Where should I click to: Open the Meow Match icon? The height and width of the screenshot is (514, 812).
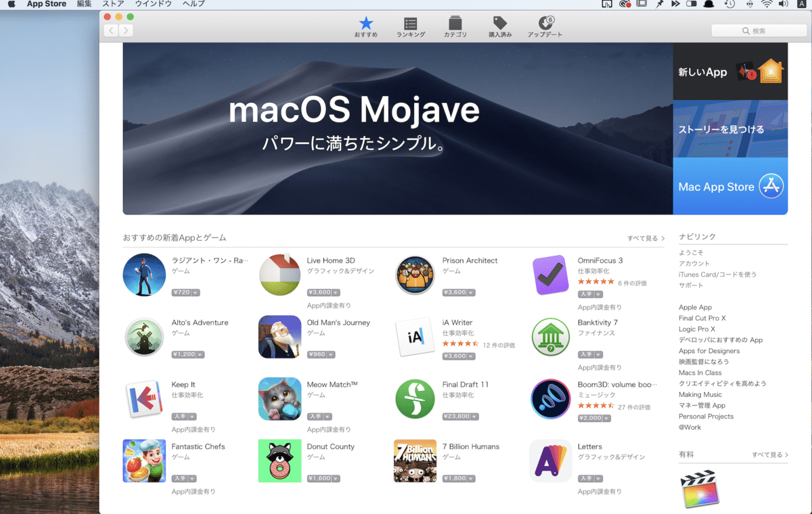(x=280, y=399)
